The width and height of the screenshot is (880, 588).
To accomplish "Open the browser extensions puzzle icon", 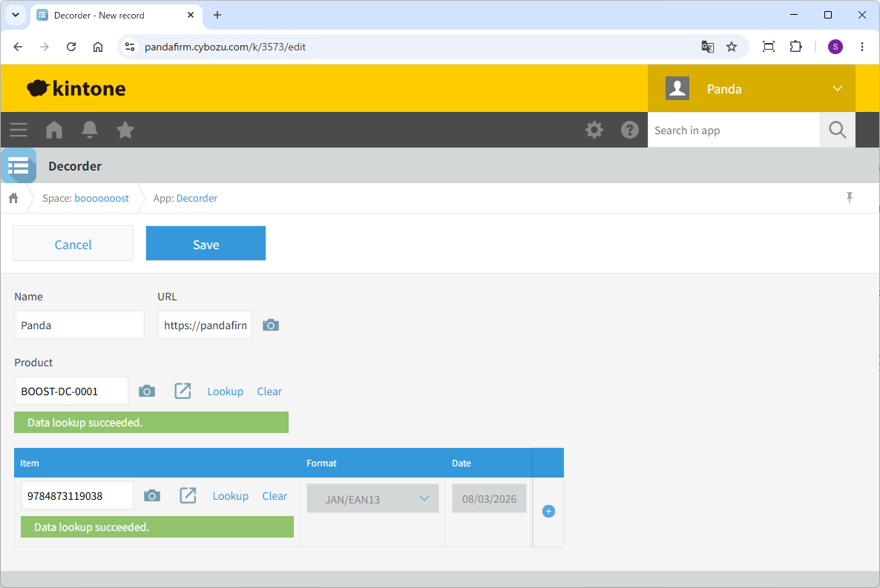I will (796, 47).
